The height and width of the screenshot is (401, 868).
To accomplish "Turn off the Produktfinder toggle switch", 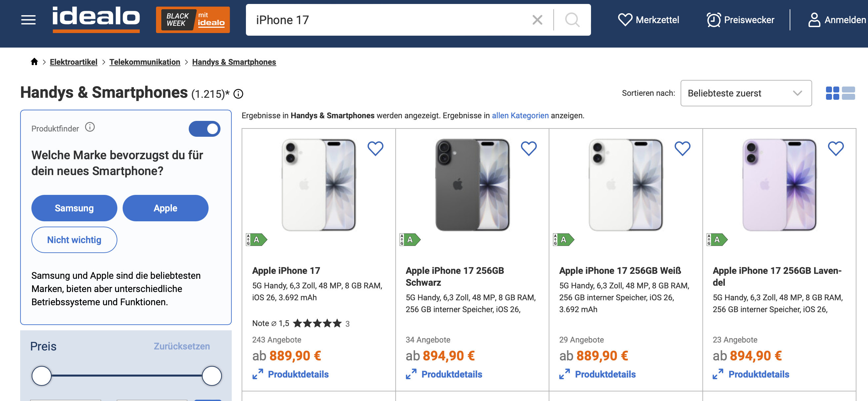I will 204,128.
